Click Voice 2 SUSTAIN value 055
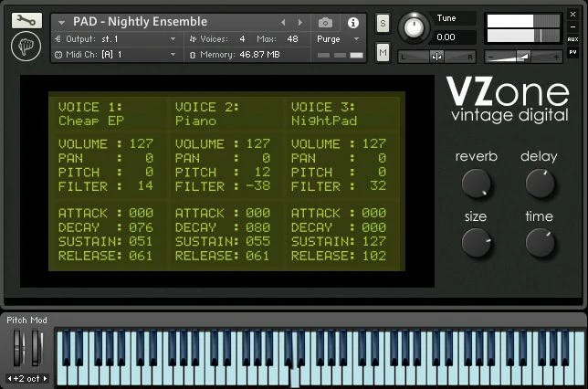 [257, 241]
